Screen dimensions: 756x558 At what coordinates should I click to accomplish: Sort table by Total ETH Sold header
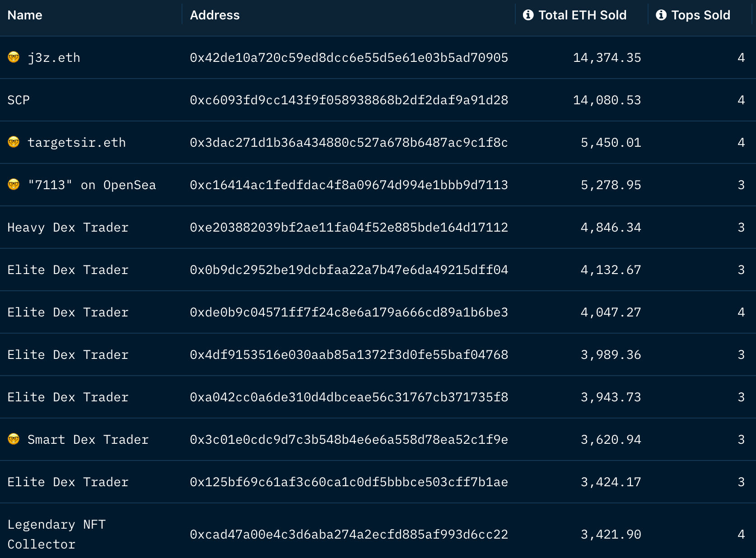[582, 15]
